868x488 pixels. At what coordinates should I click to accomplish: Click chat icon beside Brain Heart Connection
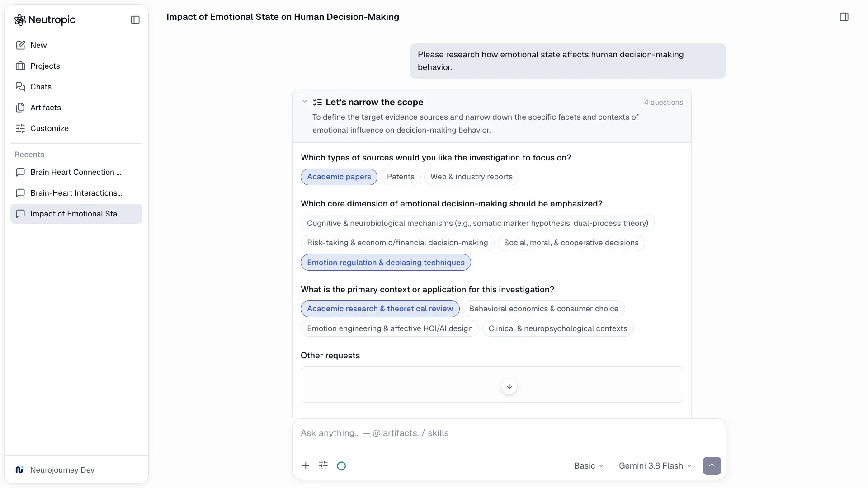click(20, 172)
